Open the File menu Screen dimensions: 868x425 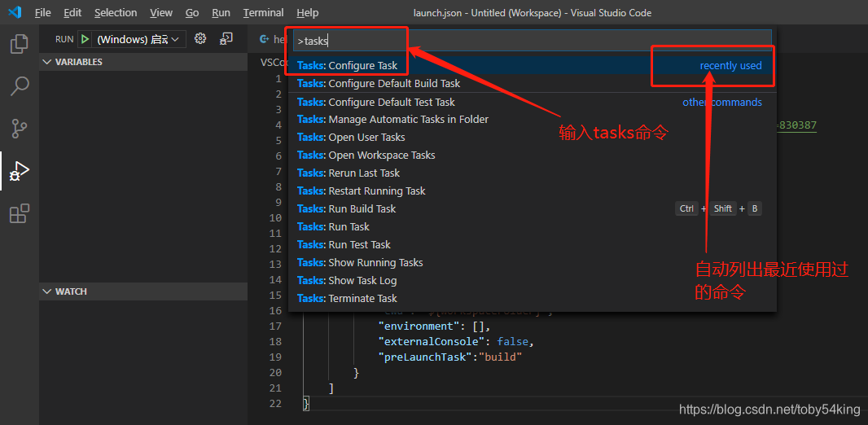click(x=42, y=12)
